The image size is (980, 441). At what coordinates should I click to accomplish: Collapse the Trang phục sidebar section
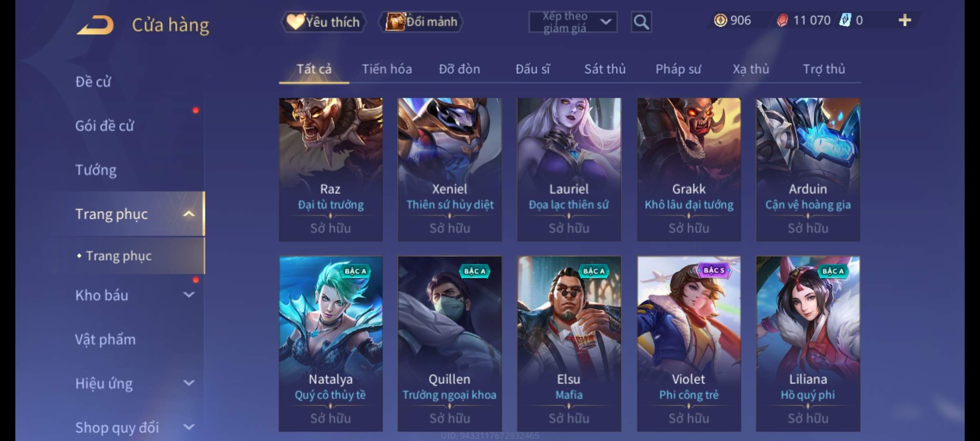(x=189, y=214)
